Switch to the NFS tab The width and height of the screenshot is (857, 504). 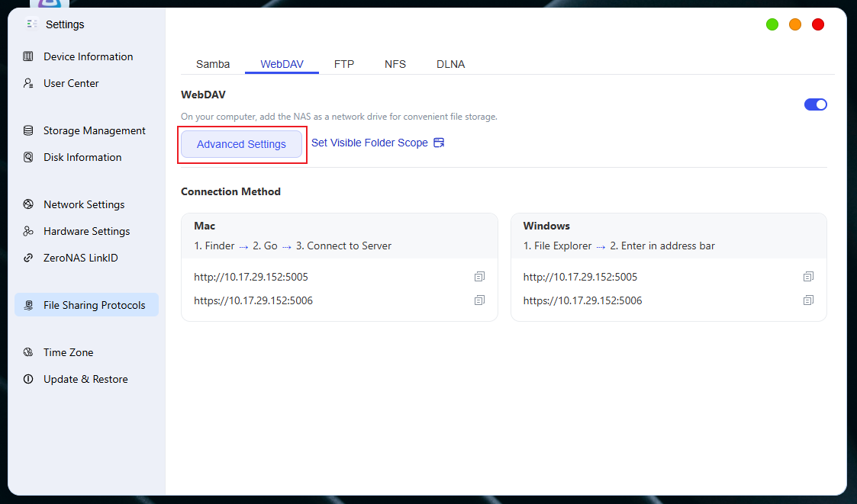point(395,64)
